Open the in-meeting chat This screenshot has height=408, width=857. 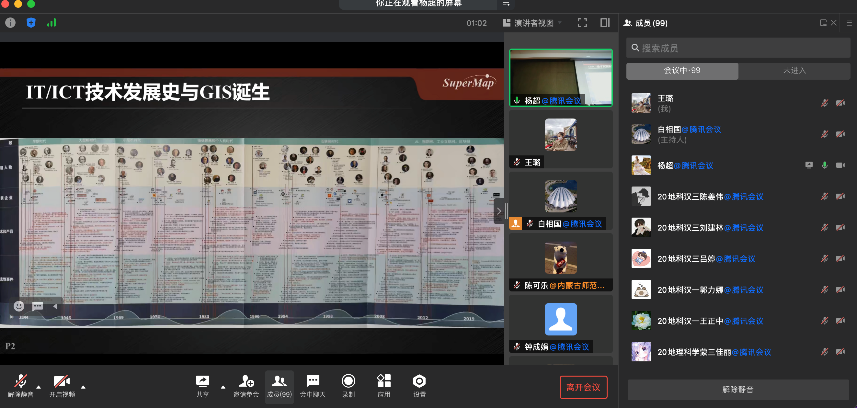312,383
